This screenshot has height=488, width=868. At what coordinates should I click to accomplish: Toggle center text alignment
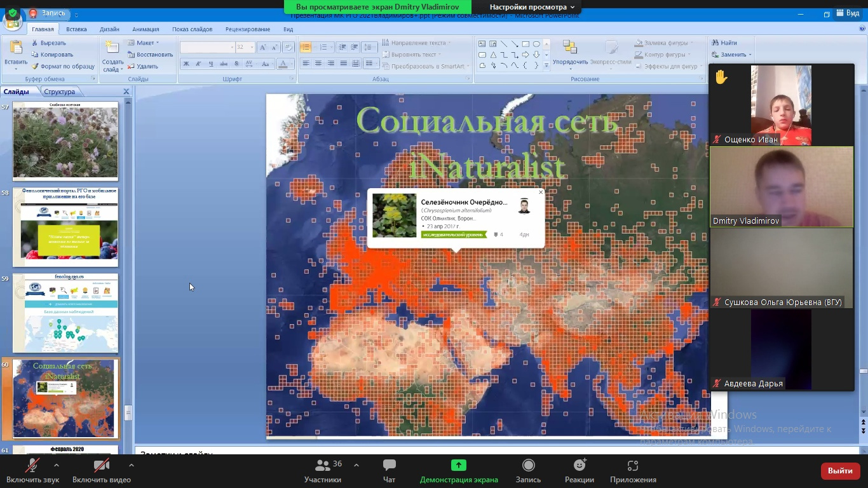coord(318,64)
